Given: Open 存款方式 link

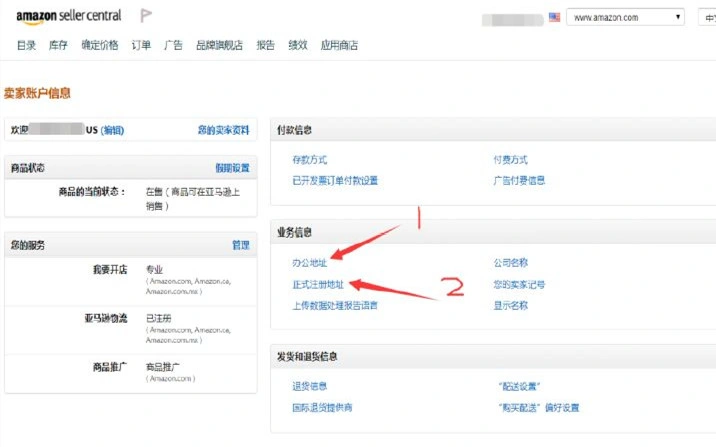Looking at the screenshot, I should pyautogui.click(x=310, y=160).
